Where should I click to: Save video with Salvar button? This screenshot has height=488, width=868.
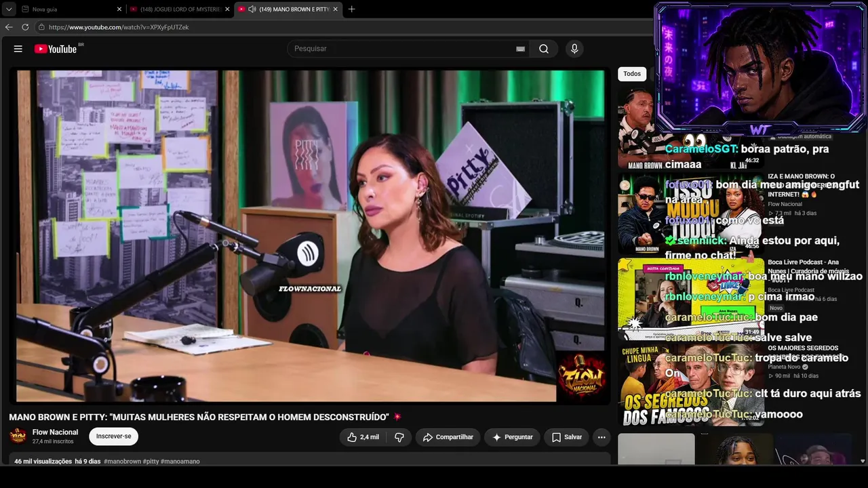pyautogui.click(x=566, y=437)
